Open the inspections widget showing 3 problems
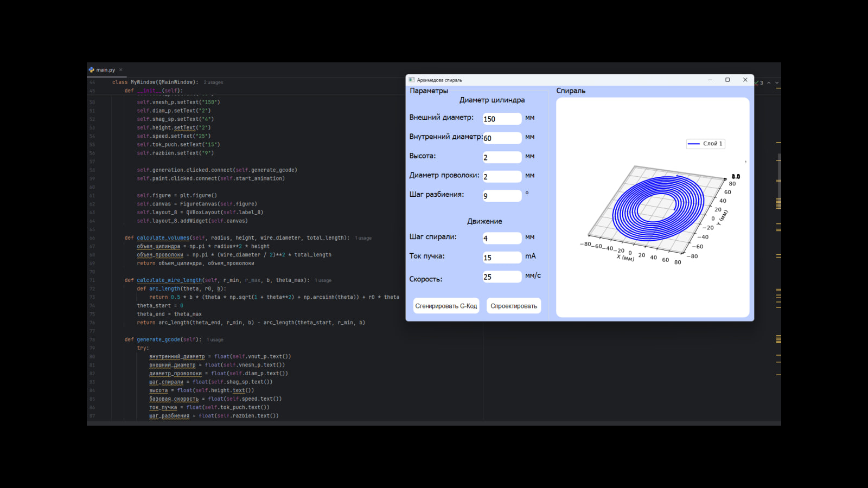 759,83
